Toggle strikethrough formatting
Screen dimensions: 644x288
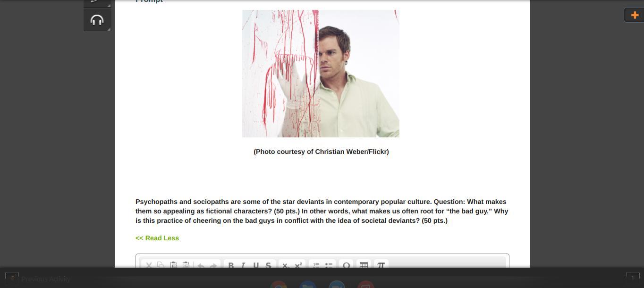coord(268,265)
